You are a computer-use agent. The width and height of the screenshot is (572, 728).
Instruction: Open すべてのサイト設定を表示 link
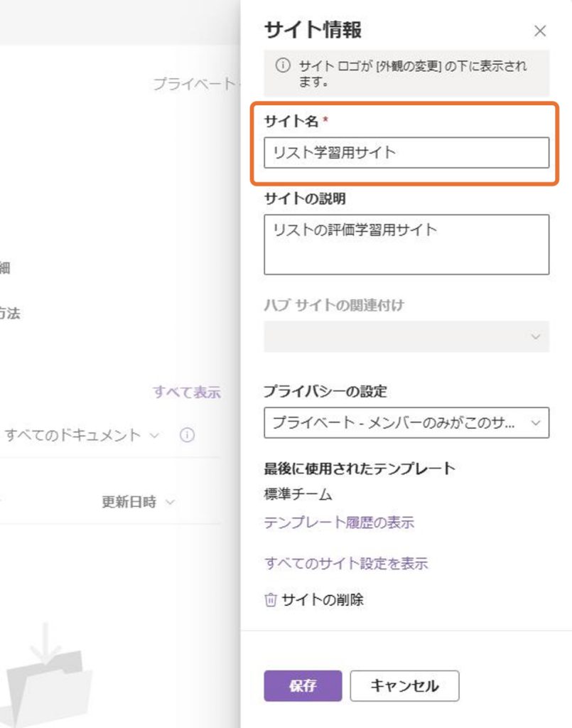pyautogui.click(x=345, y=563)
